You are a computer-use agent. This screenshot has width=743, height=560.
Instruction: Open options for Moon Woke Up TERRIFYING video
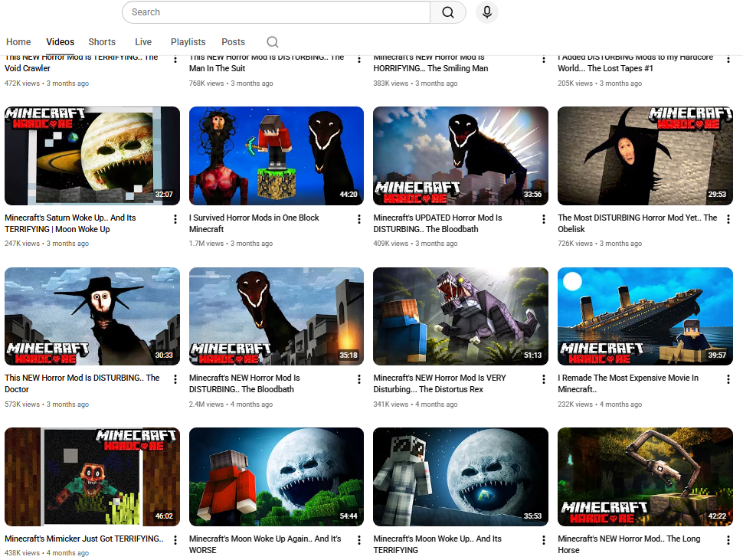point(544,540)
